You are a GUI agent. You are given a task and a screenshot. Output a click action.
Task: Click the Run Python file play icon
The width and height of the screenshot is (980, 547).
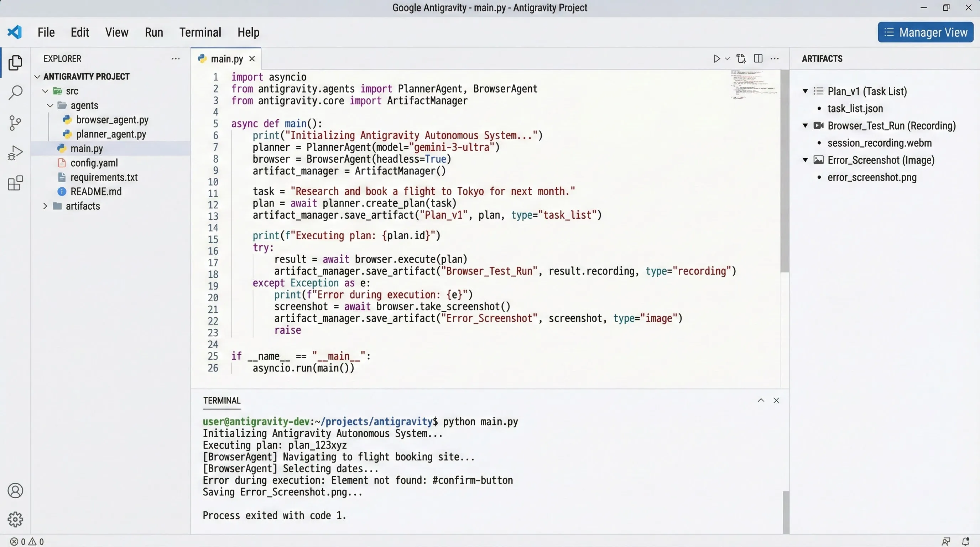coord(717,58)
